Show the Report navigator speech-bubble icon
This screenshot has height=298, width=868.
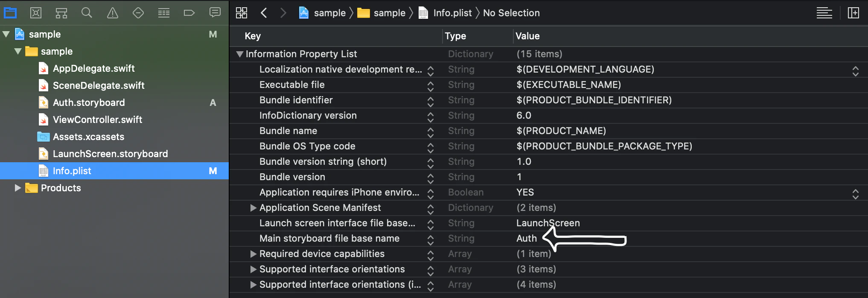(x=215, y=12)
